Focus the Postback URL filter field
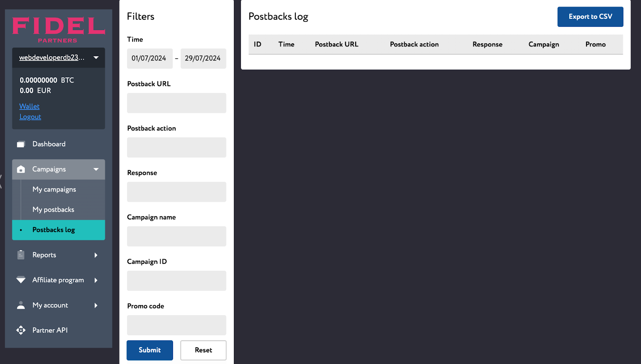The height and width of the screenshot is (364, 641). pyautogui.click(x=177, y=103)
